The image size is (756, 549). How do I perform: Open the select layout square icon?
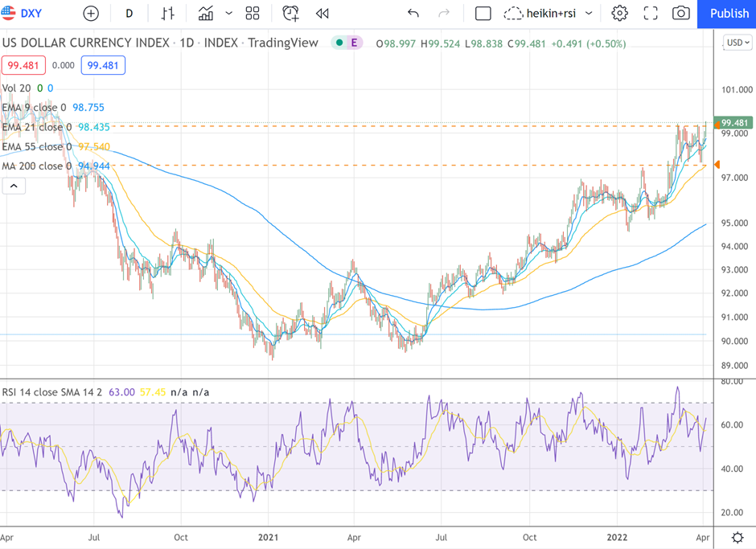tap(483, 14)
